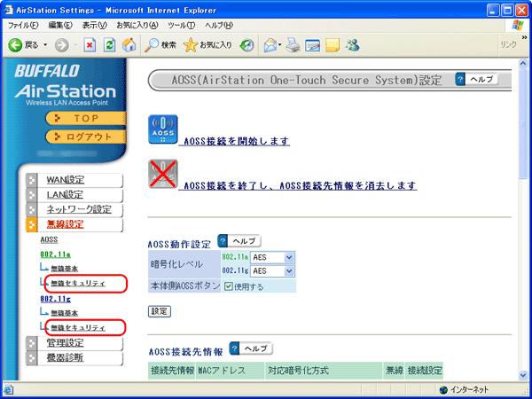Image resolution: width=532 pixels, height=399 pixels.
Task: Click the Windows flag logo in menu bar
Action: point(518,25)
